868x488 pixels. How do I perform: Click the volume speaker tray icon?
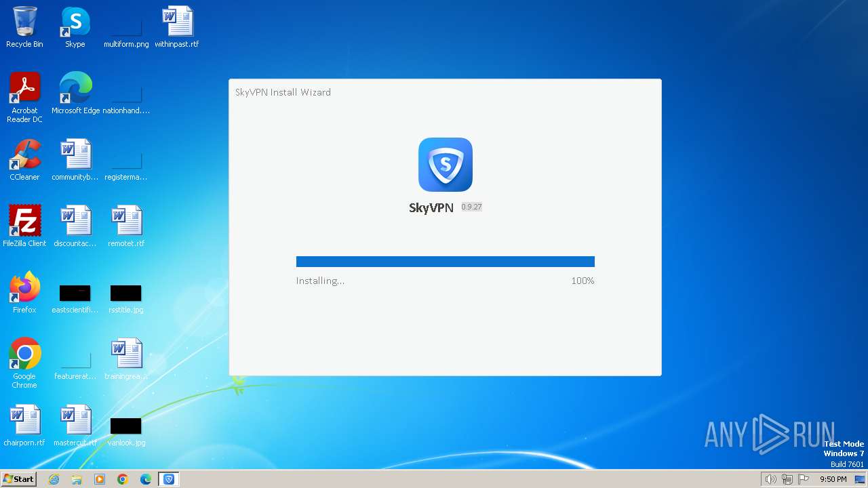tap(770, 479)
